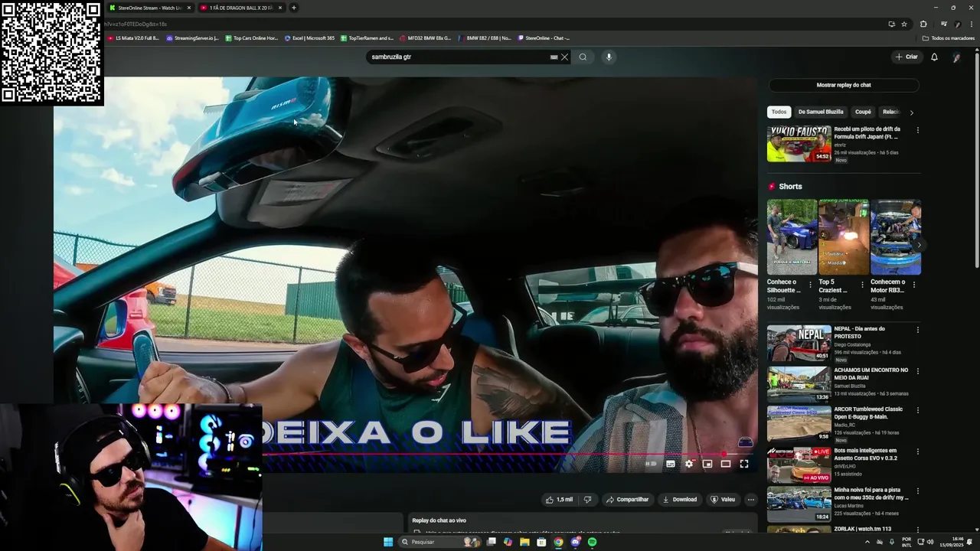Open Todos os marcadores bookmarks folder
This screenshot has width=980, height=551.
[948, 37]
